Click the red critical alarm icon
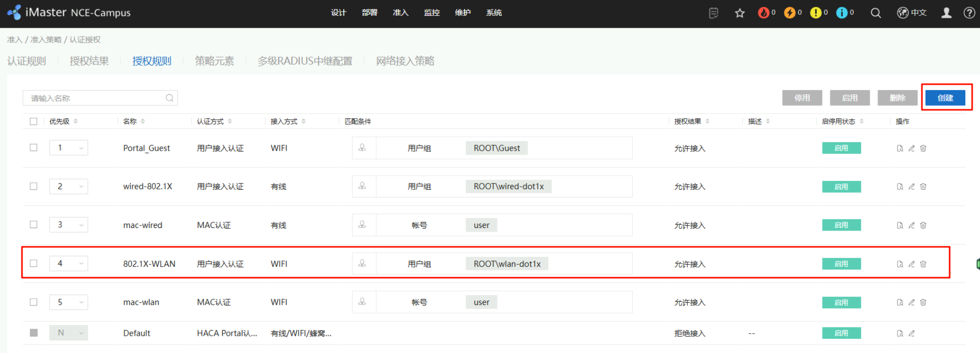Viewport: 980px width, 353px height. 763,13
